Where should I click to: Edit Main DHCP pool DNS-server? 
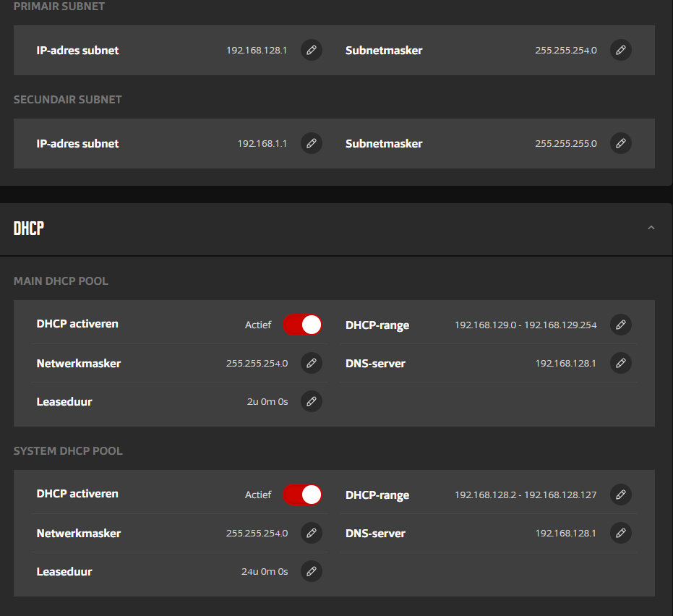click(x=620, y=363)
